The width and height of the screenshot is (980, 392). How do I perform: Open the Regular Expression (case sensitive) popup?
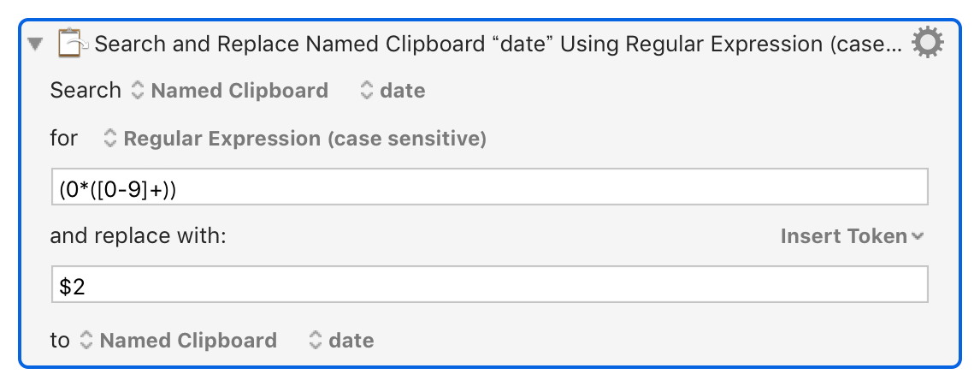[x=295, y=138]
